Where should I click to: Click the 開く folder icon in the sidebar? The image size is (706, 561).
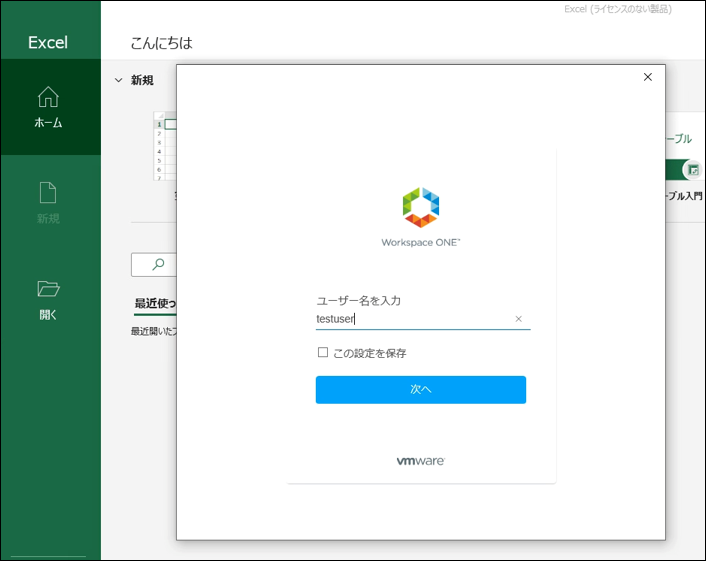[x=49, y=289]
